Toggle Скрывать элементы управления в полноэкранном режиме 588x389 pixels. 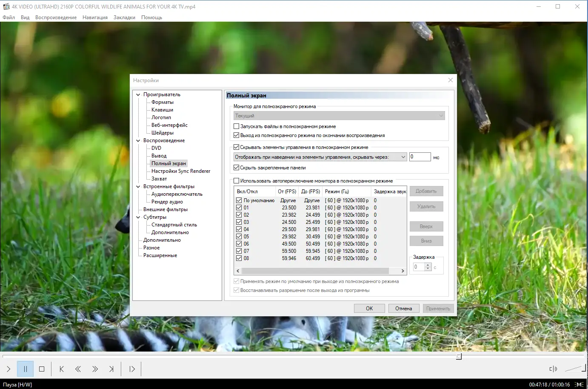[237, 147]
